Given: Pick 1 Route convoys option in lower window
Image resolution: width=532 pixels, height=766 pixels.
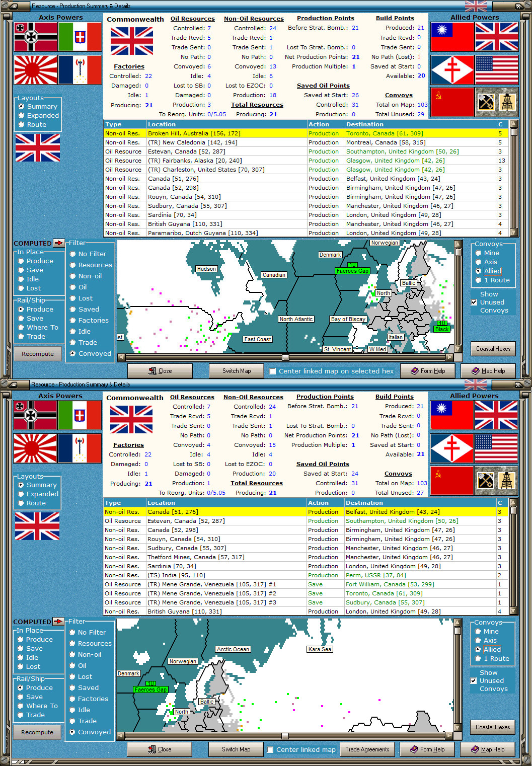Looking at the screenshot, I should [492, 659].
